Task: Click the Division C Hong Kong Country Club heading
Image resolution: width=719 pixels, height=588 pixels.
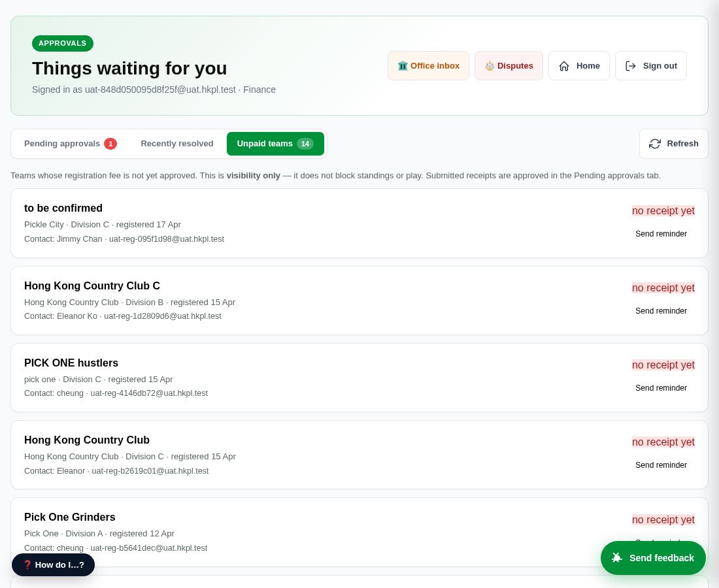Action: (87, 440)
